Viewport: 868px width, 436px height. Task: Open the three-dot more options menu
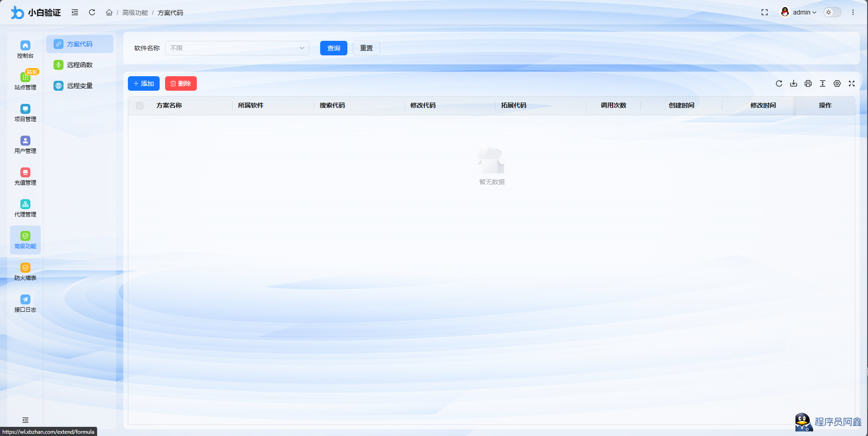[x=853, y=13]
